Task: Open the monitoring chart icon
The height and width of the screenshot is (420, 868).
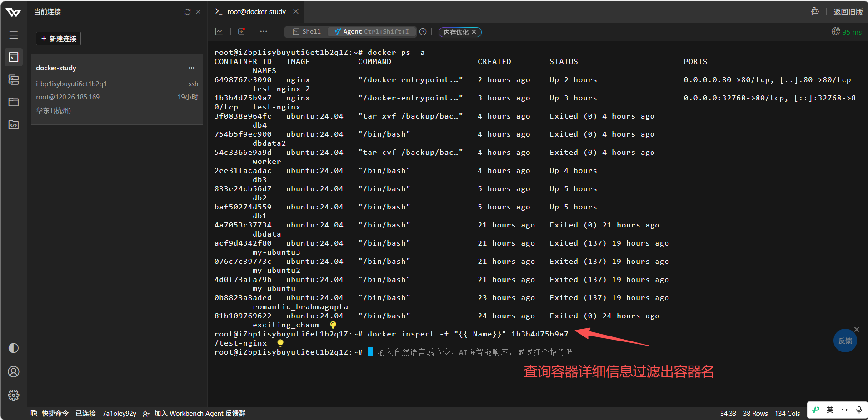Action: (219, 31)
